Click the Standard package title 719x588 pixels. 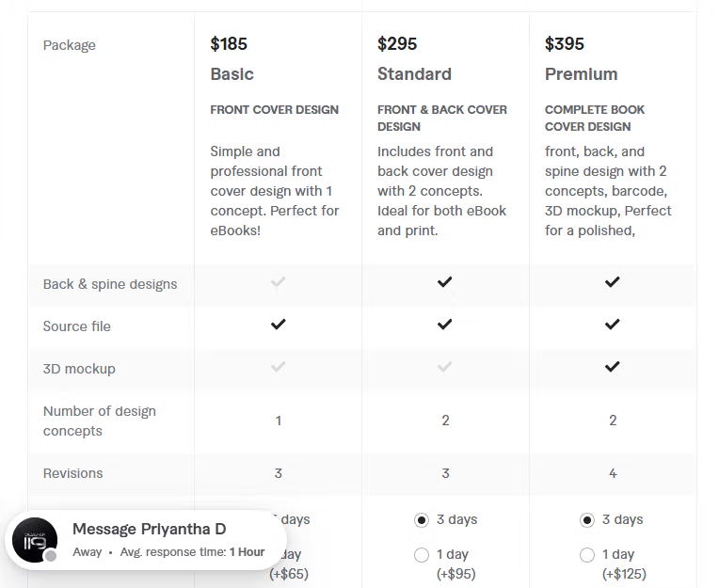tap(414, 74)
